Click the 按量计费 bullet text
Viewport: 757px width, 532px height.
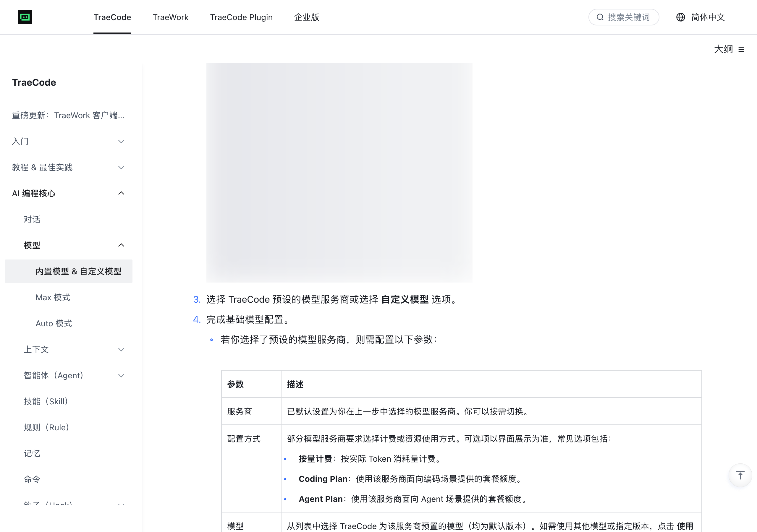(315, 459)
